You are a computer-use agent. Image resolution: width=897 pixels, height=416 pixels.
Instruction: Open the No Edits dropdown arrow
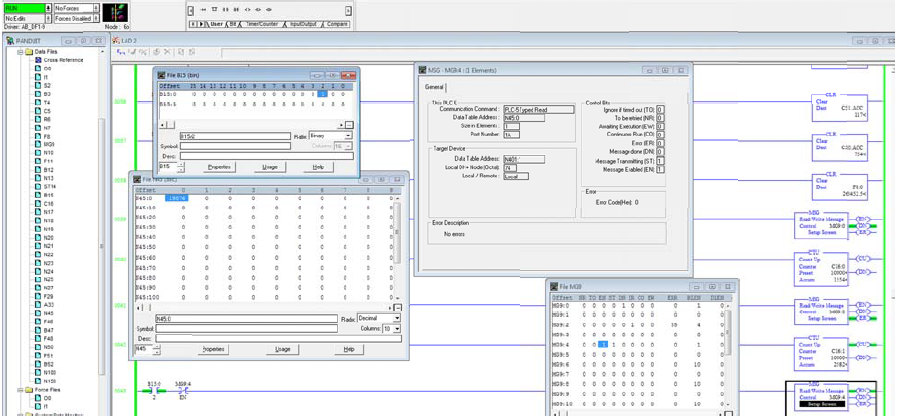coord(47,19)
